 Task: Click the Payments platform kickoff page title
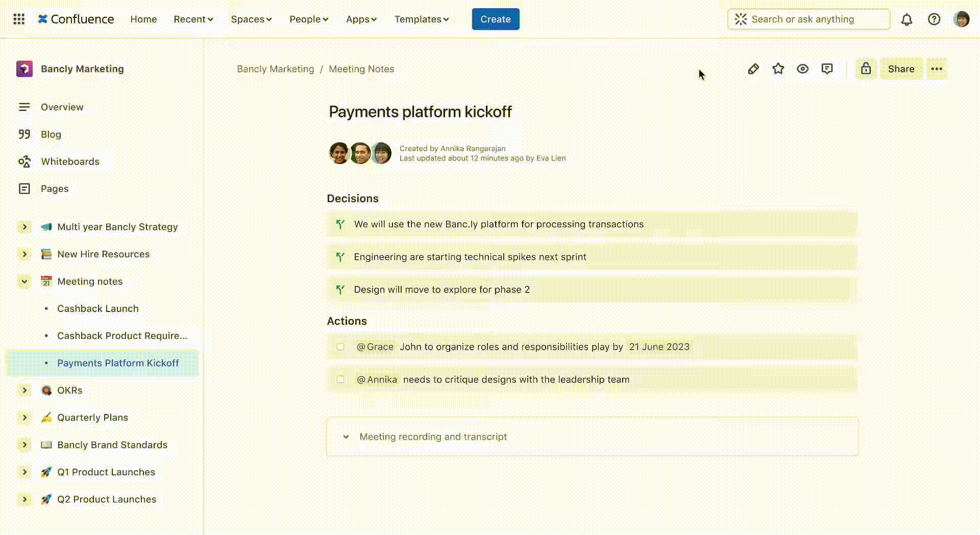click(x=420, y=112)
